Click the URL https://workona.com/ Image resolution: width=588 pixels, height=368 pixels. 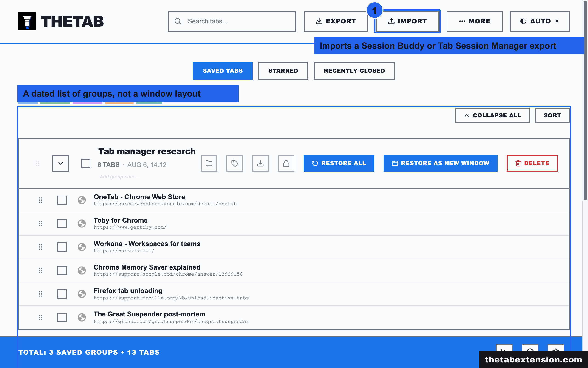pyautogui.click(x=124, y=251)
